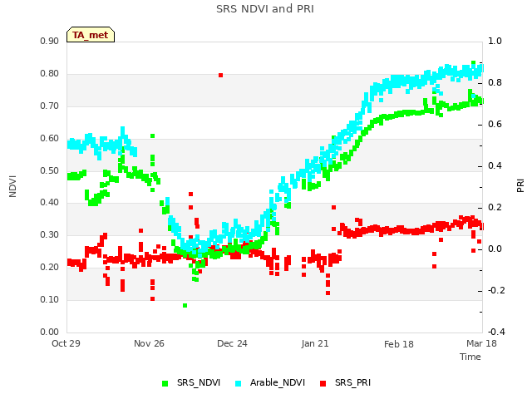
Task: Click the 0.60 NDVI axis value
Action: coord(50,139)
